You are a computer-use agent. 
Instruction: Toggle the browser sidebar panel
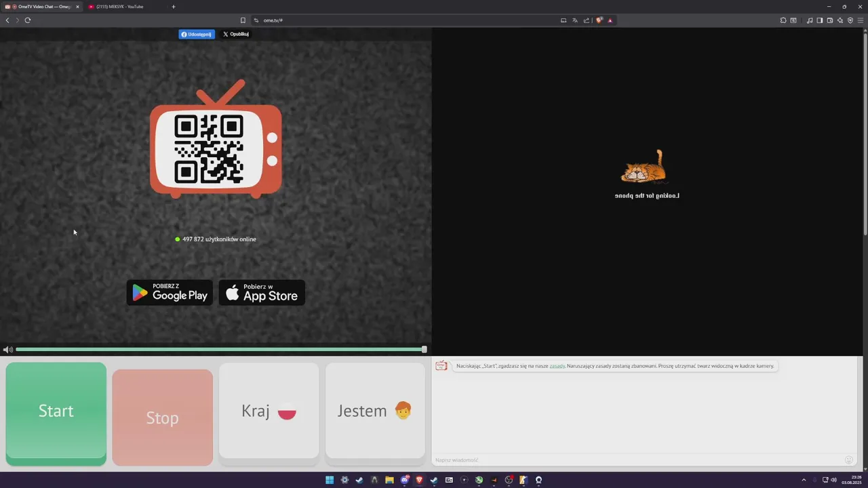[820, 20]
